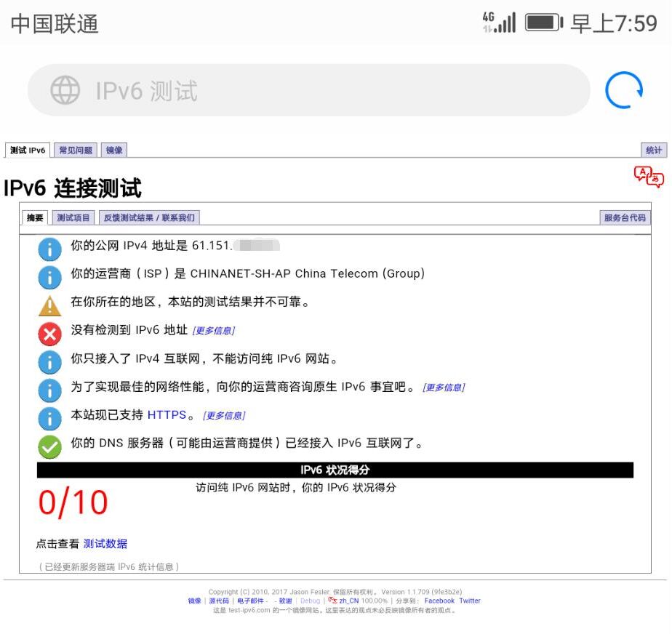
Task: Click 更多信息 link after HTTPS line
Action: coord(224,416)
